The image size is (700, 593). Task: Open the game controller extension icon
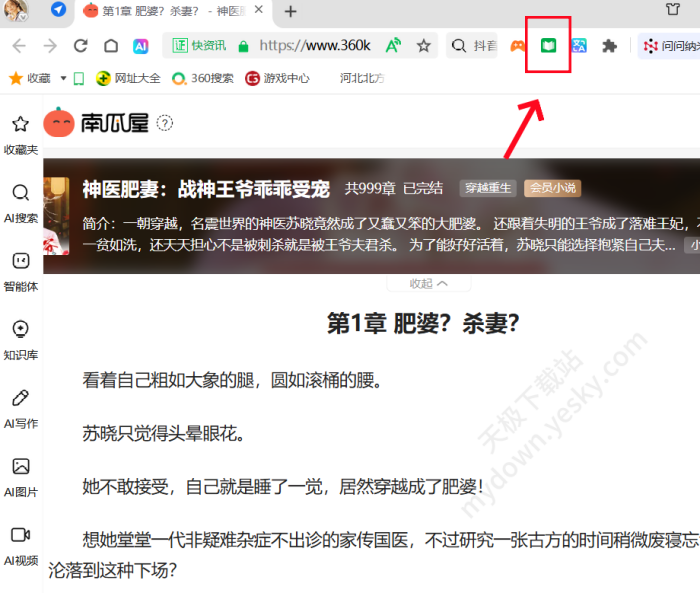[x=518, y=46]
